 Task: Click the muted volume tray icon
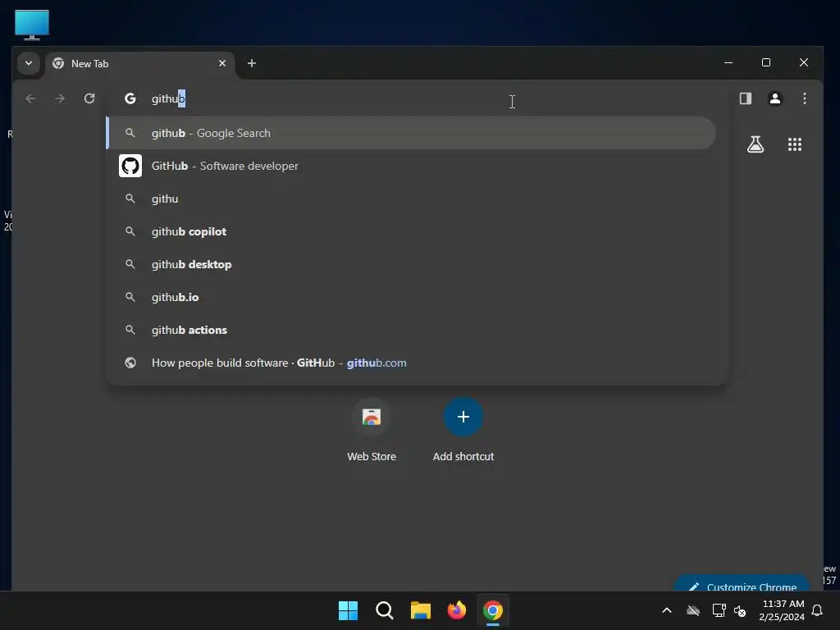click(740, 610)
